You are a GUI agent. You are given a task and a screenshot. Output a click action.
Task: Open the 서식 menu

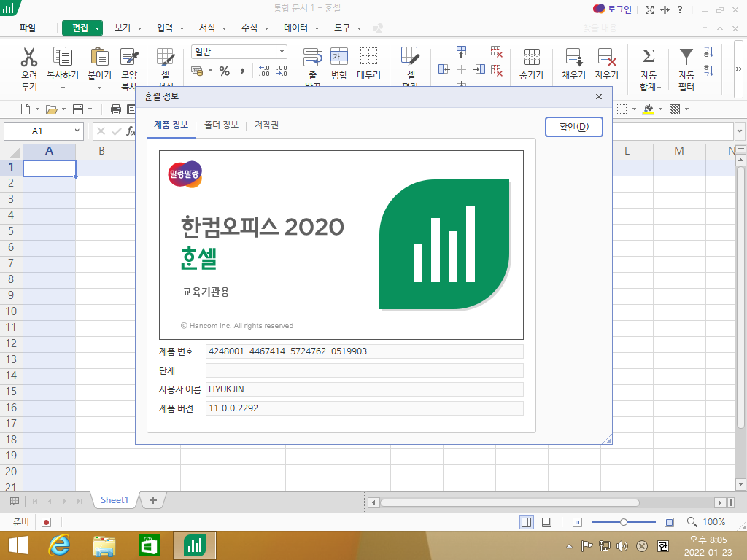207,28
